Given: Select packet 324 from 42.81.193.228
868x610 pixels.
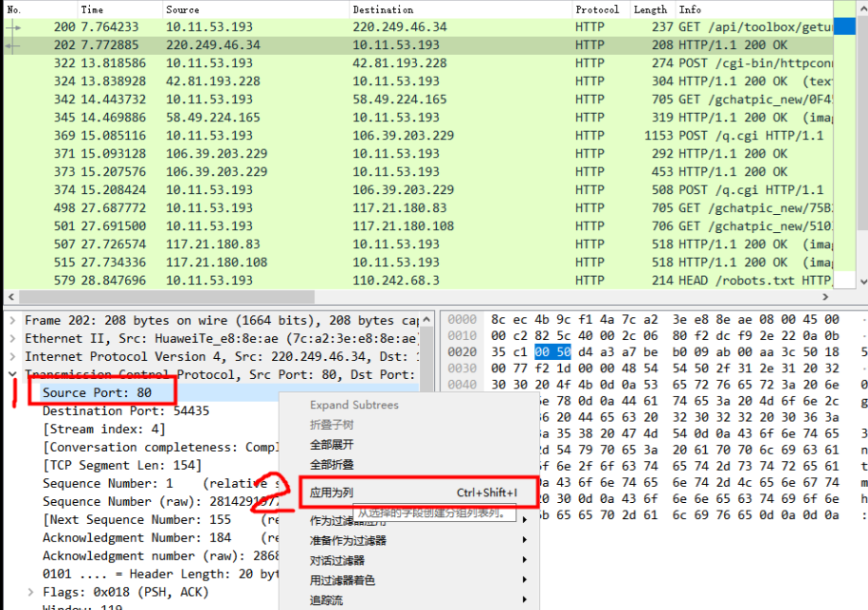Looking at the screenshot, I should point(418,81).
